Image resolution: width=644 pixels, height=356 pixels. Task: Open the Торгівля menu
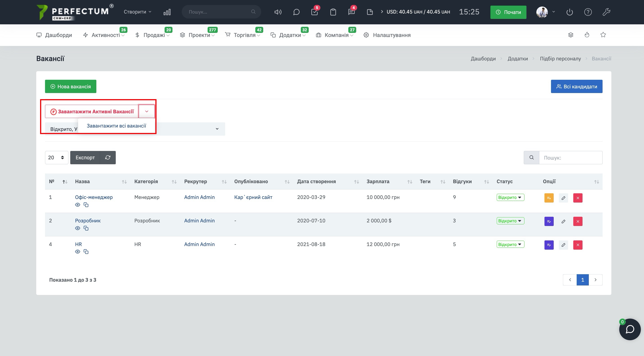coord(243,35)
